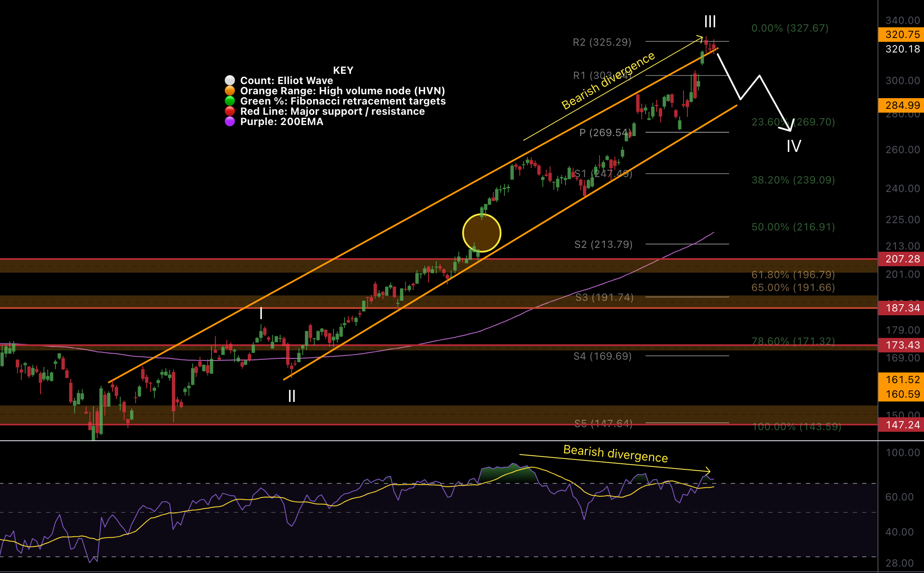Click the 284.99 orange price label
Image resolution: width=924 pixels, height=573 pixels.
coord(902,105)
